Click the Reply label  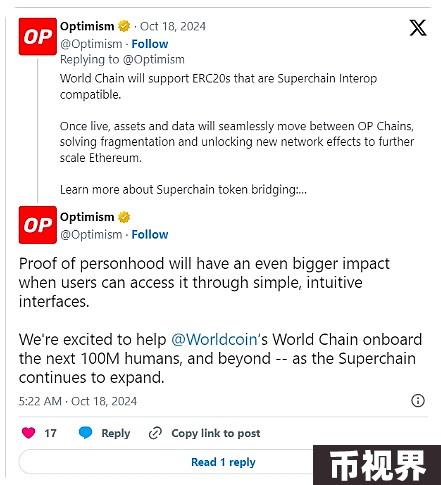pos(116,433)
